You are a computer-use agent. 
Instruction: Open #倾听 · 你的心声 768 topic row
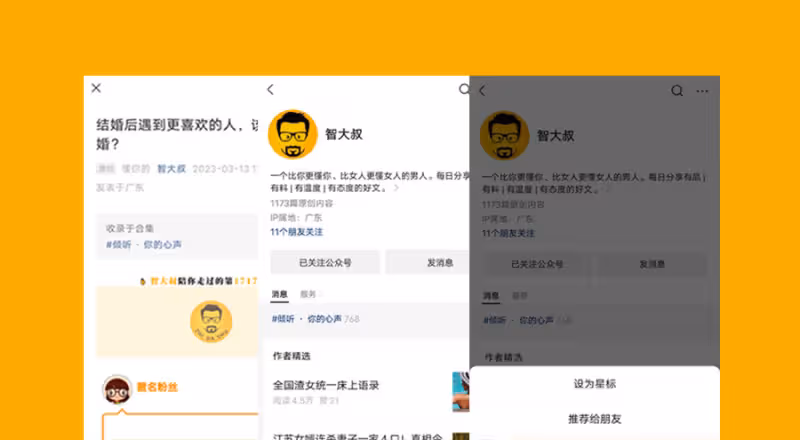click(x=366, y=319)
